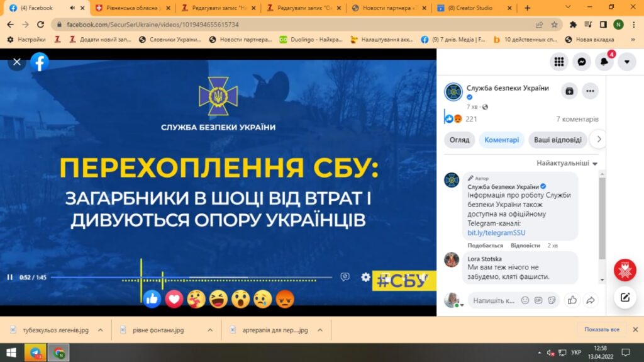Screen dimensions: 644x362
Task: Click the save video icon
Action: (569, 91)
